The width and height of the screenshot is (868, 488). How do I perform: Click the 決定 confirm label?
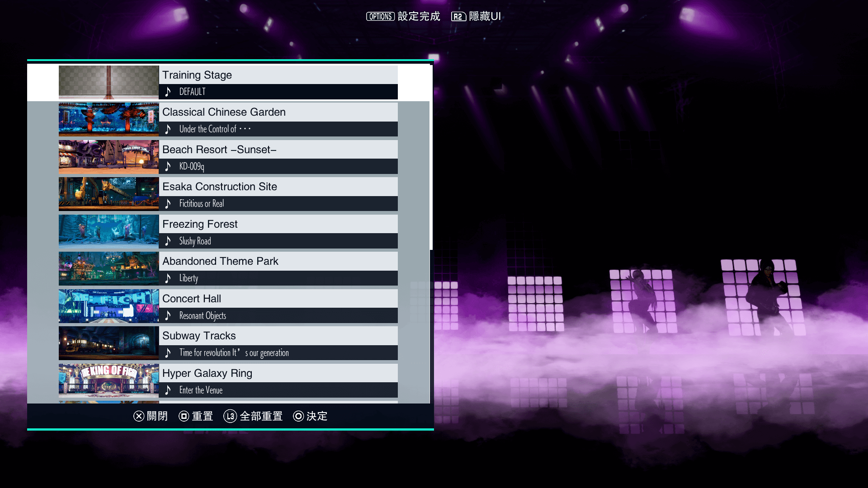(x=317, y=416)
